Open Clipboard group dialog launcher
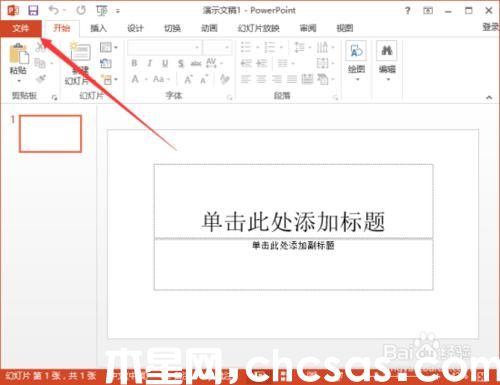 [54, 98]
